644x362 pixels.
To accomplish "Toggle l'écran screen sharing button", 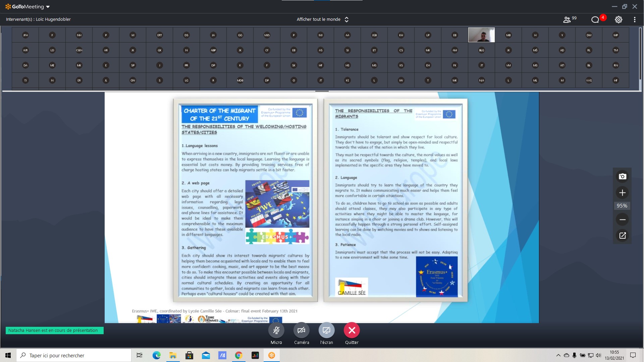I will 326,330.
